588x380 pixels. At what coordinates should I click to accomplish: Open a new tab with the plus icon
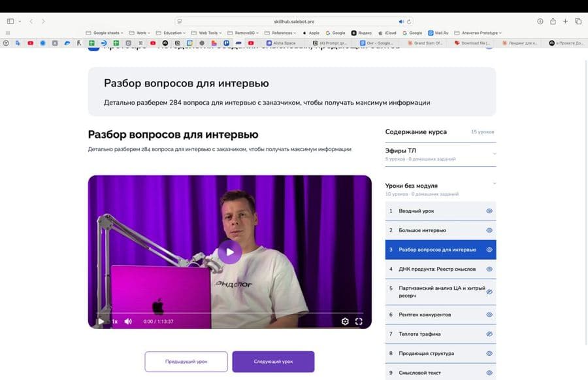click(x=565, y=22)
